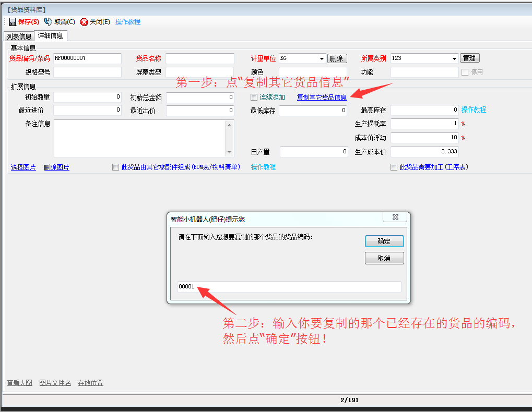
Task: Open the 操作教程 link in the toolbar
Action: 128,22
